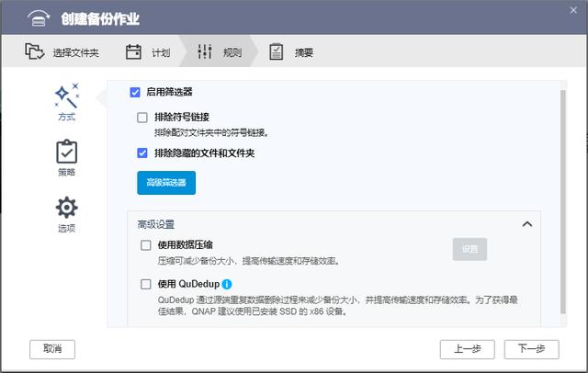Click the 规则 sliders step icon
588x373 pixels.
[205, 51]
